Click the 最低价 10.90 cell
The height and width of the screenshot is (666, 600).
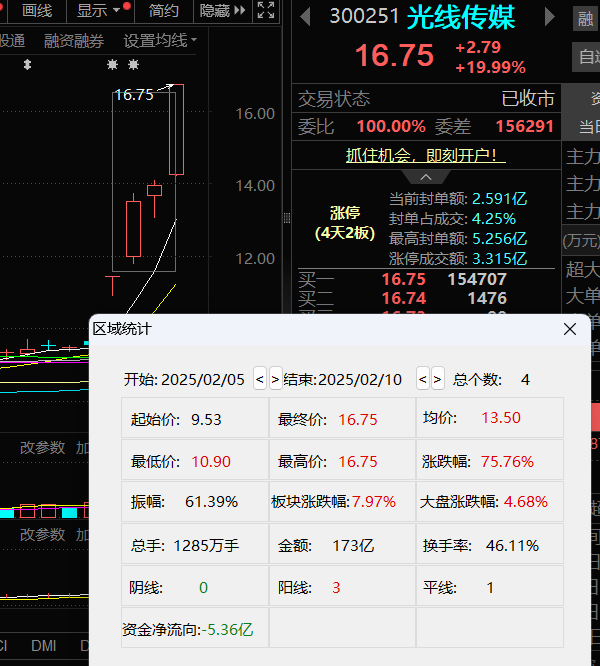[x=194, y=460]
